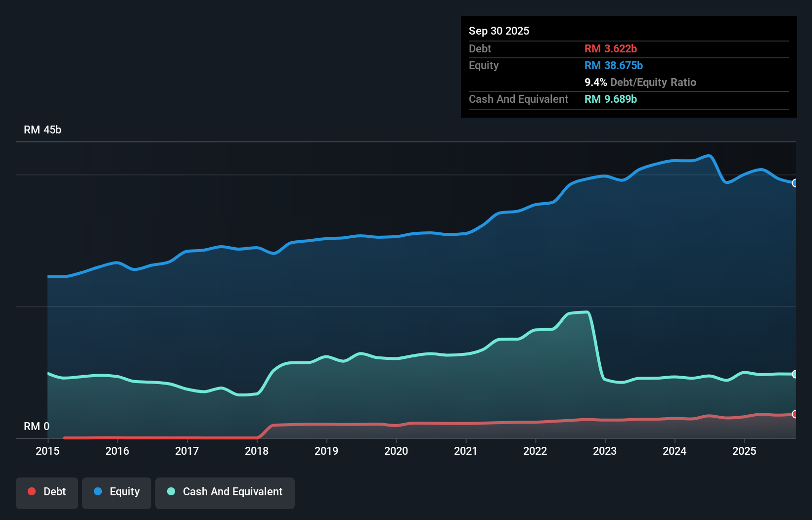The image size is (812, 520).
Task: Click the 2024 Equity peak on the chart
Action: click(x=708, y=155)
